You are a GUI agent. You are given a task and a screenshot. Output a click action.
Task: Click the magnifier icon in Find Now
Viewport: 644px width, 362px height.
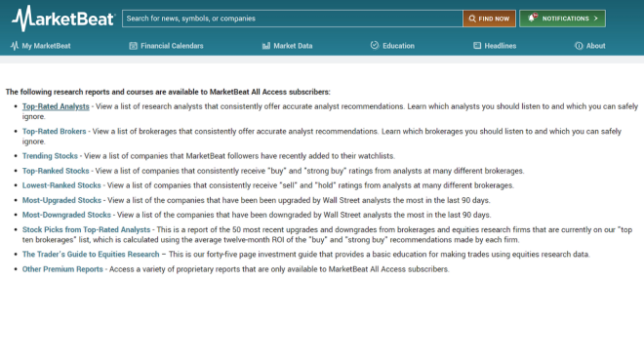click(472, 19)
